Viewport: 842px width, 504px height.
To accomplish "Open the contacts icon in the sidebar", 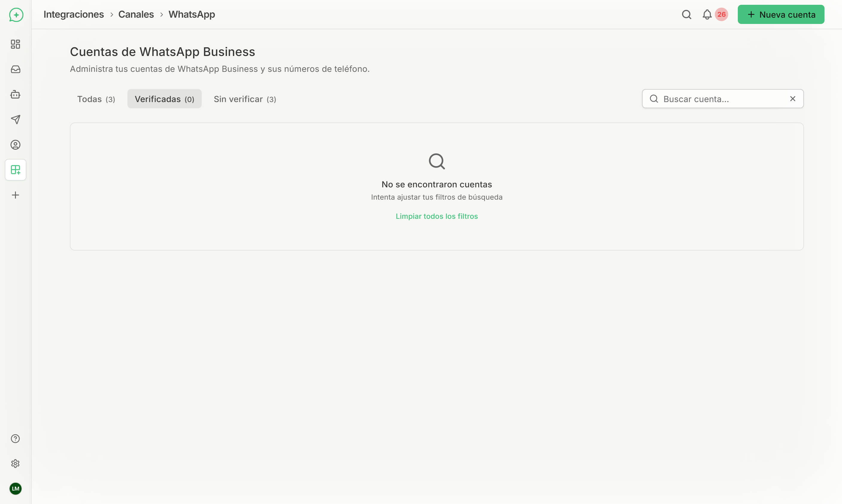I will coord(16,145).
